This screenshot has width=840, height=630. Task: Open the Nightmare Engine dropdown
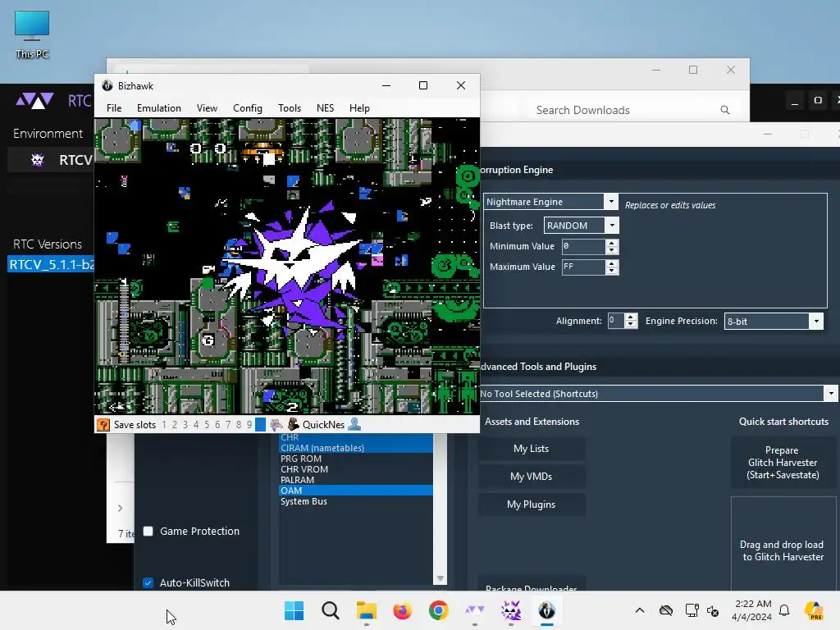point(610,202)
